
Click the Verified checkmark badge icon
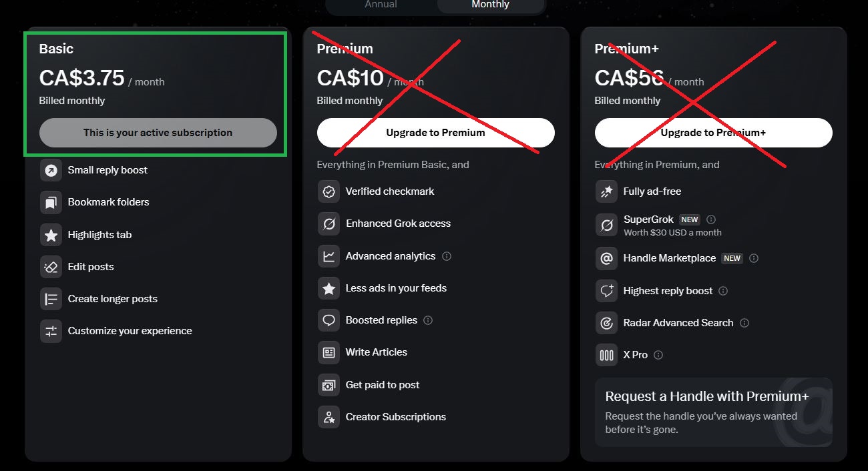tap(329, 191)
